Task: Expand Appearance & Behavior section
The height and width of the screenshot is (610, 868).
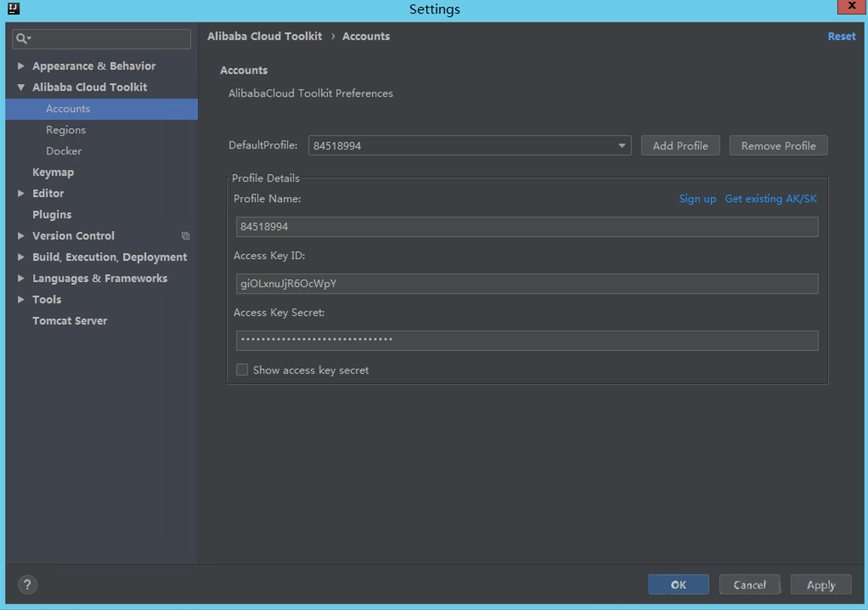Action: [x=20, y=66]
